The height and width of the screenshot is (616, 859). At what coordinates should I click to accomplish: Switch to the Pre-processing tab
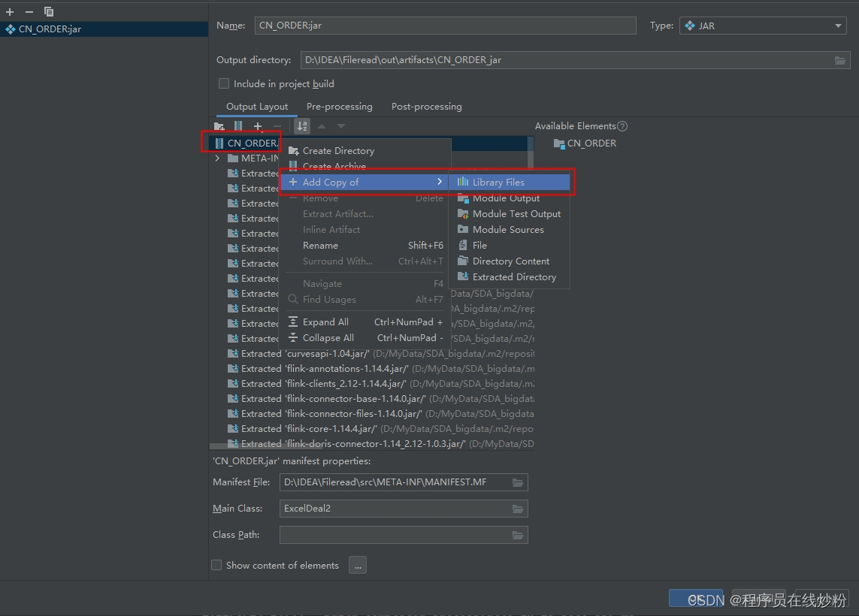(x=339, y=107)
